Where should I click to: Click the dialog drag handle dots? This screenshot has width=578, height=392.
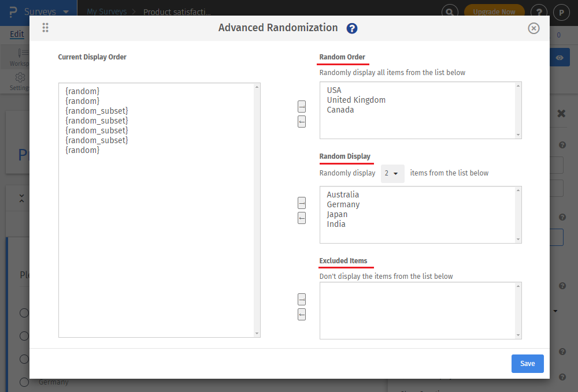tap(45, 28)
